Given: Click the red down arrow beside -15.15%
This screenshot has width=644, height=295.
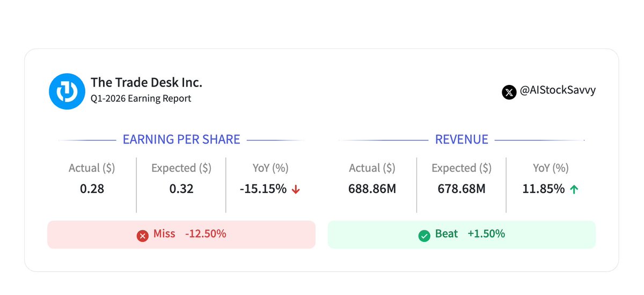Looking at the screenshot, I should tap(296, 189).
